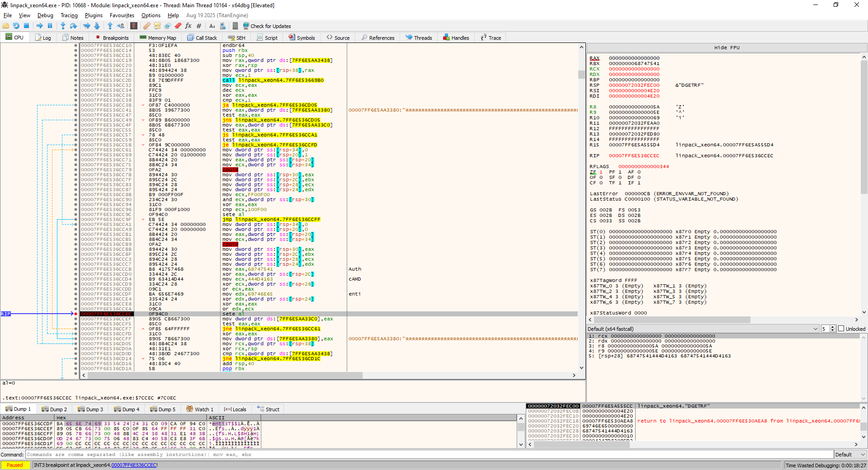Select the Dump 2 tab

[54, 409]
